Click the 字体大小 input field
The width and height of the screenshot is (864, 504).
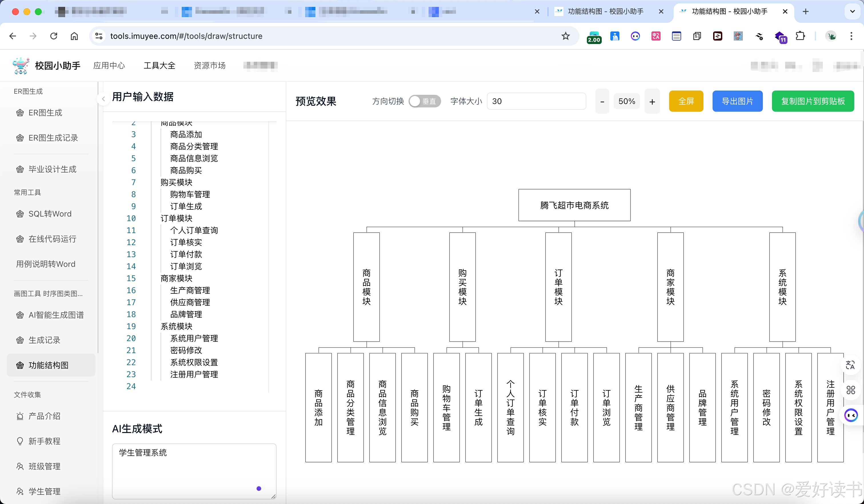(x=536, y=101)
